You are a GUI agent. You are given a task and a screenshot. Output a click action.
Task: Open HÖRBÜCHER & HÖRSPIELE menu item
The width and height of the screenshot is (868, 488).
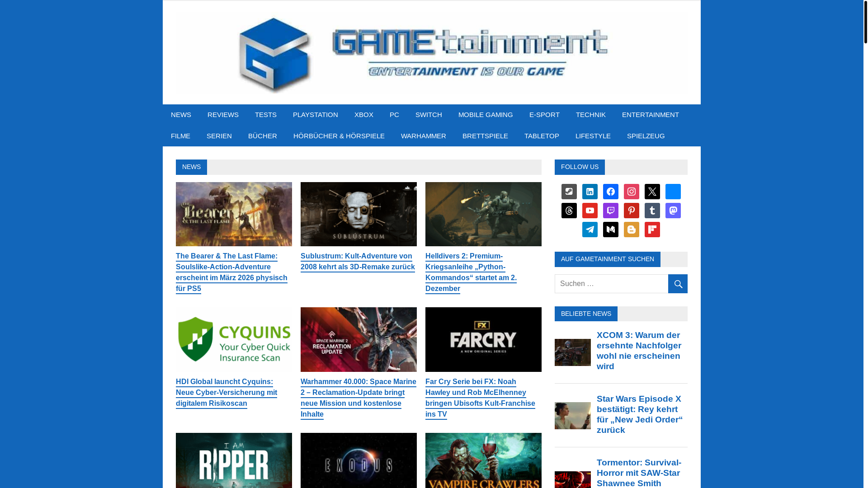[x=339, y=136]
